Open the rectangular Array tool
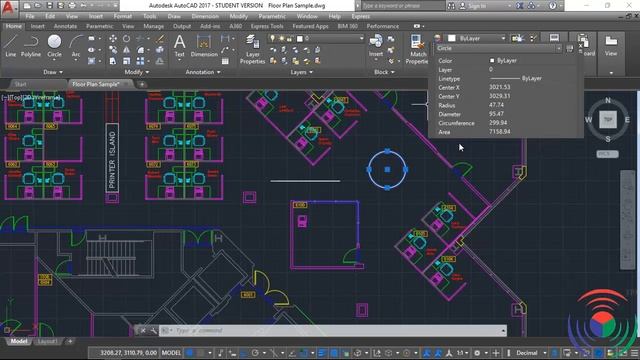This screenshot has height=360, width=640. [140, 61]
